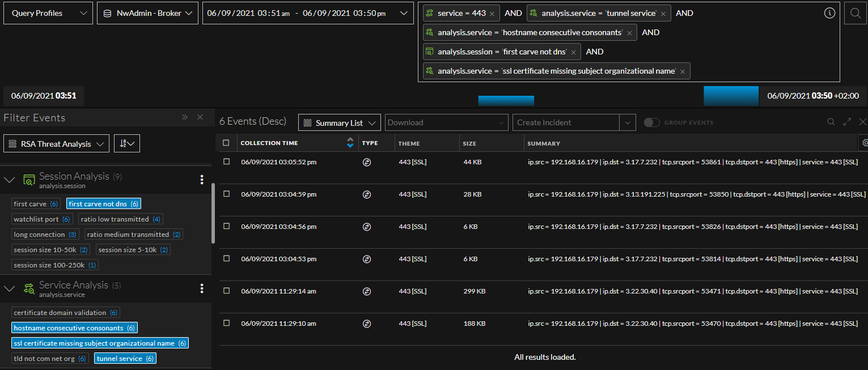This screenshot has height=370, width=868.
Task: Open NwAdmin - Broker service dropdown
Action: [x=147, y=13]
